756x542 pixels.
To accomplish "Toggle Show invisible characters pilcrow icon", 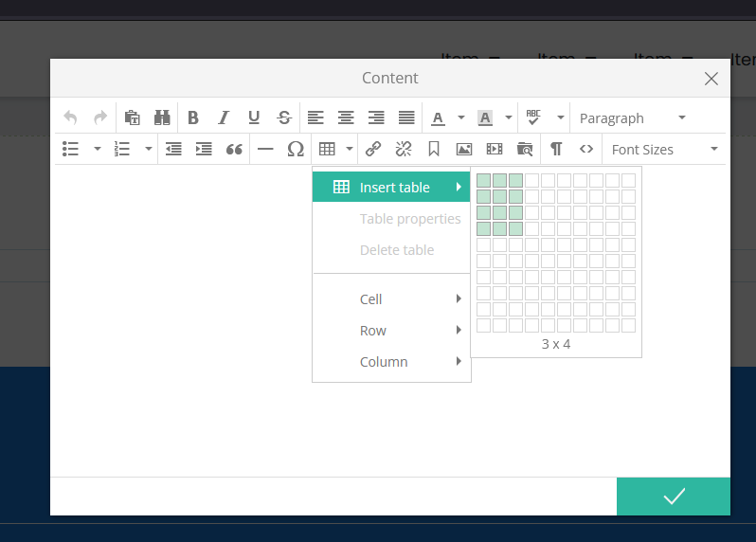I will pyautogui.click(x=556, y=149).
